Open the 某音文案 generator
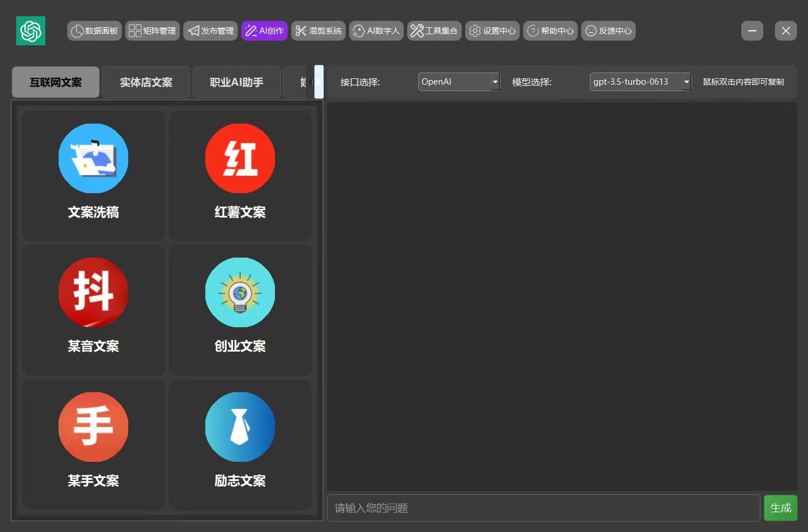Image resolution: width=808 pixels, height=532 pixels. 93,309
